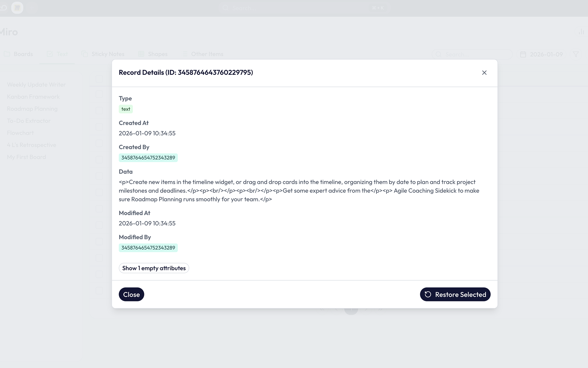Select the Boards folder icon
This screenshot has width=588, height=368.
tap(7, 53)
